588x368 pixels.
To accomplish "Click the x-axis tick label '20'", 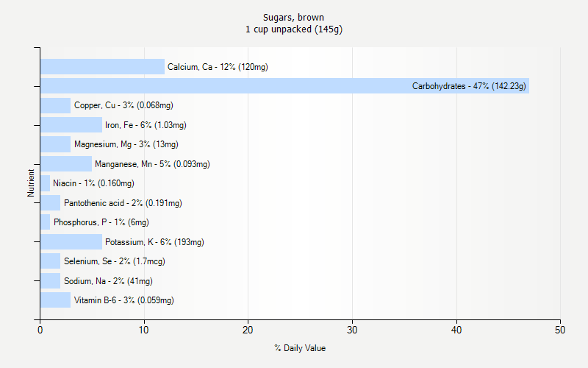I will tap(248, 330).
